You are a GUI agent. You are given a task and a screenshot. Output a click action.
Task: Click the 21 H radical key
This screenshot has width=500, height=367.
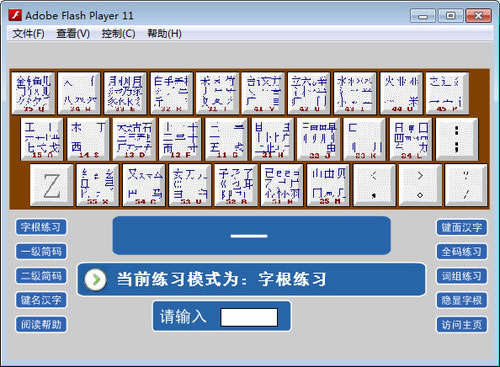tap(272, 139)
